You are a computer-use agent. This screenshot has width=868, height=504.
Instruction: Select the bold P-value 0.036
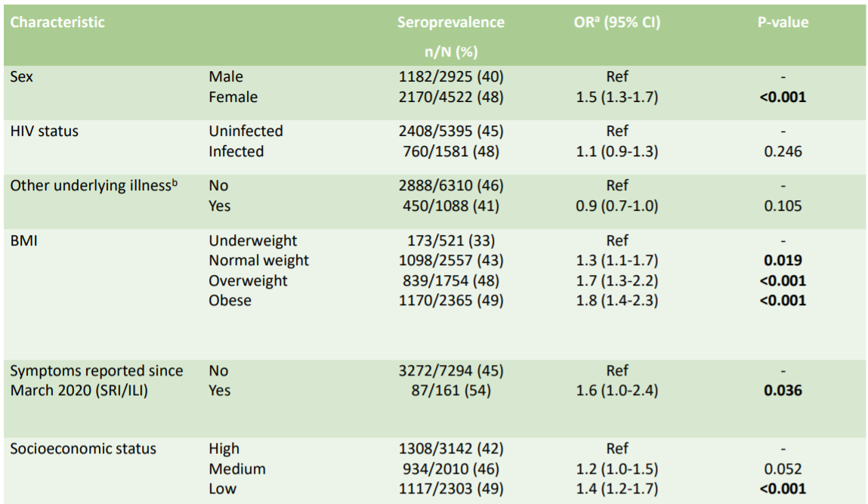pyautogui.click(x=783, y=391)
